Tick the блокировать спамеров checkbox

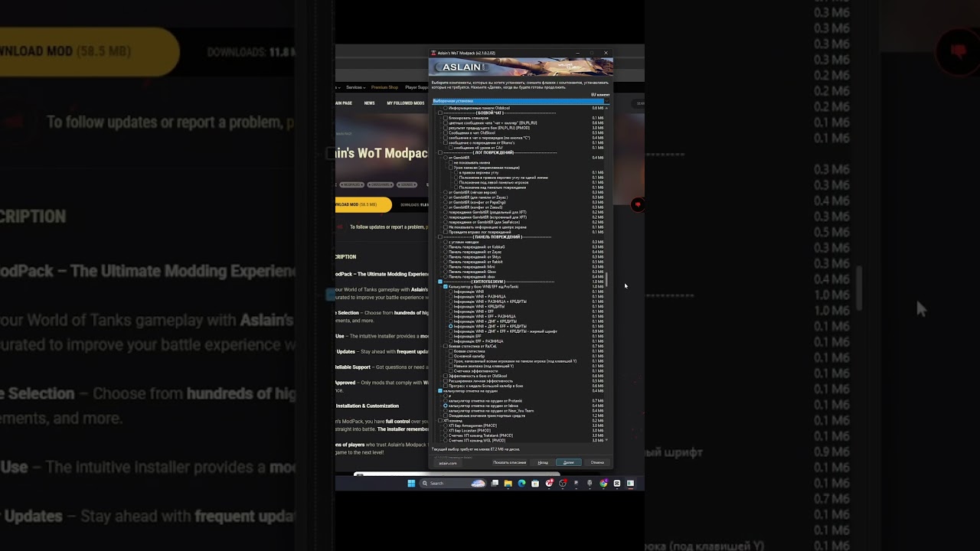point(446,118)
